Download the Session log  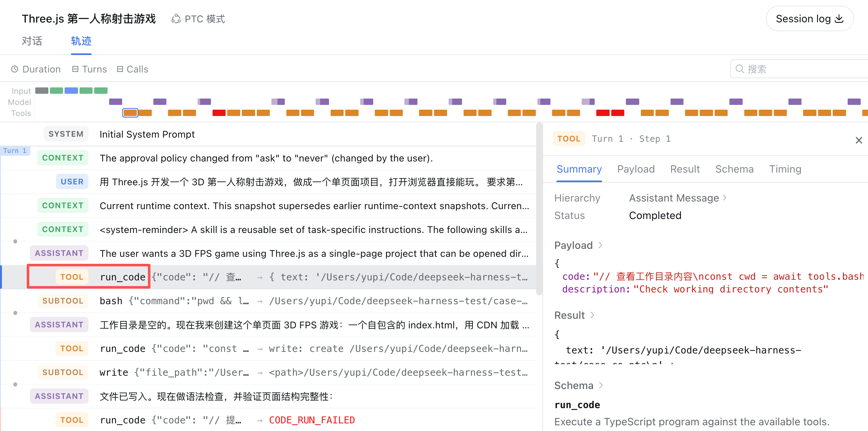pyautogui.click(x=809, y=19)
